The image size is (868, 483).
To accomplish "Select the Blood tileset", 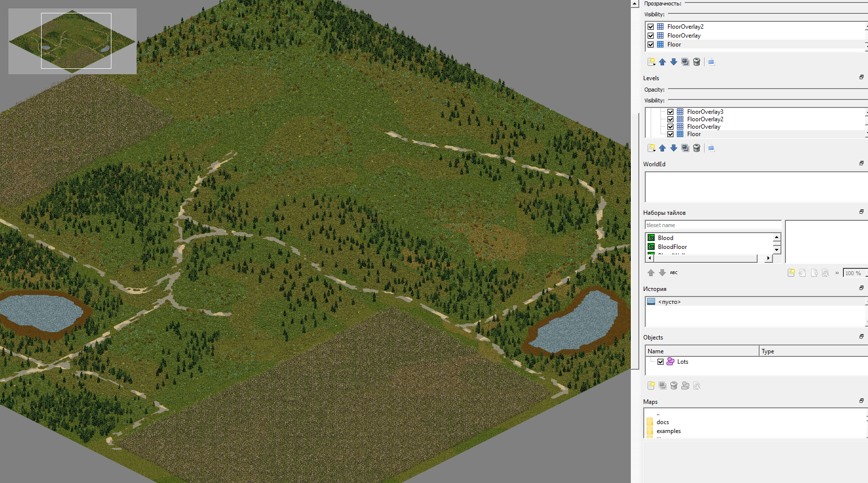I will click(x=665, y=238).
